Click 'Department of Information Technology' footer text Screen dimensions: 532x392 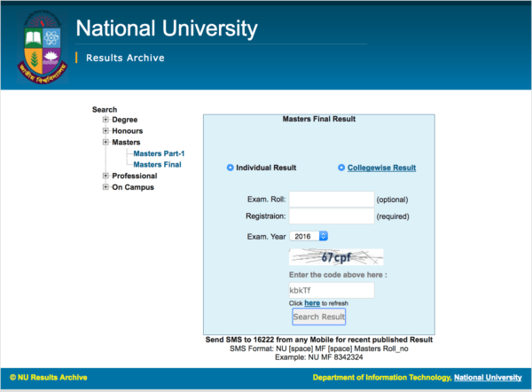[x=382, y=378]
